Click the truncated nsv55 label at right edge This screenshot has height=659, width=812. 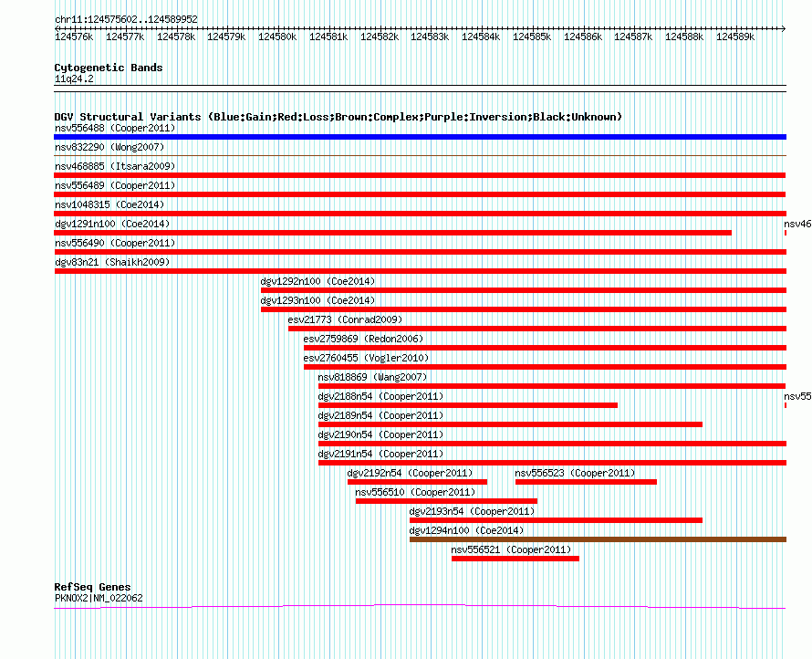click(x=797, y=396)
